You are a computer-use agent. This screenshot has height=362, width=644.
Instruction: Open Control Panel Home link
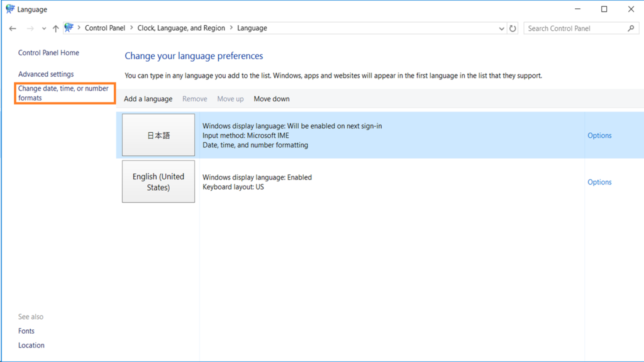coord(48,53)
